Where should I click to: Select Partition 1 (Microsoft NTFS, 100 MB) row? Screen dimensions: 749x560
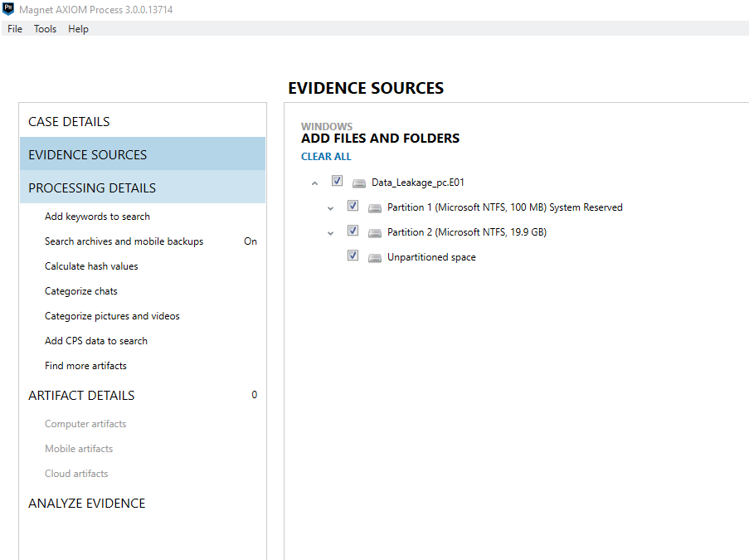505,207
